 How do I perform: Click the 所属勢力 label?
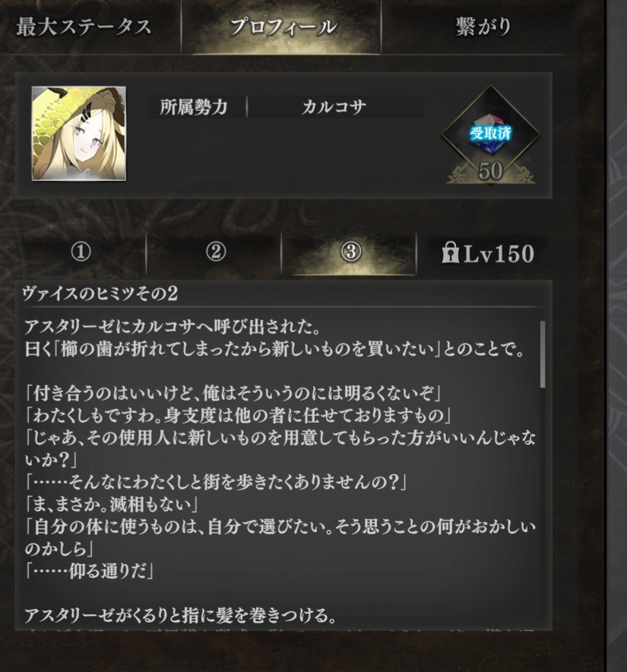(x=194, y=106)
